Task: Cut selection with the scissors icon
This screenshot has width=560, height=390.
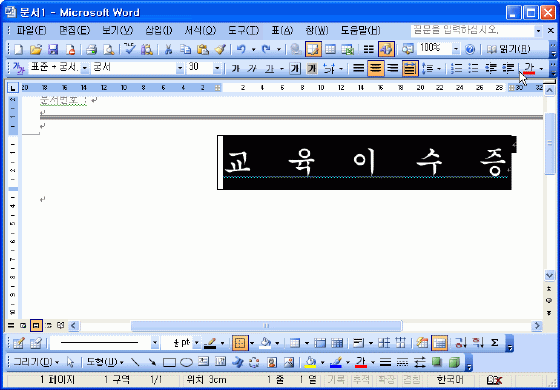Action: 168,49
